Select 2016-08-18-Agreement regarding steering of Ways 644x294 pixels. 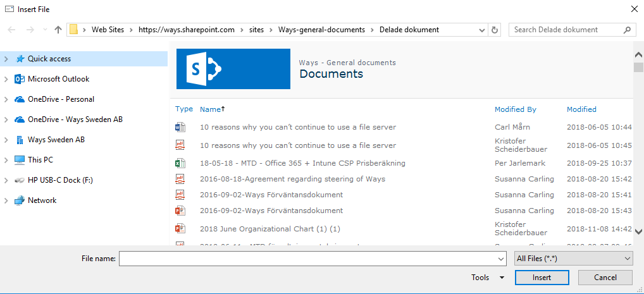292,179
